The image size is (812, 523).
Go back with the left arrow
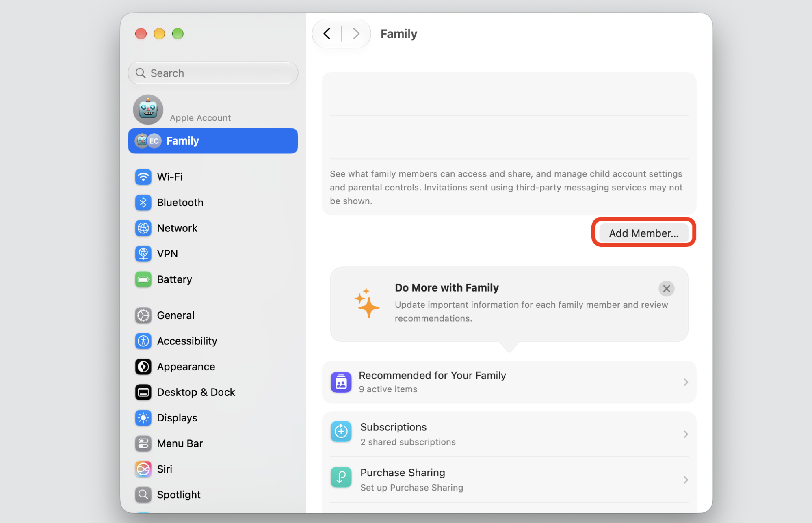click(327, 34)
